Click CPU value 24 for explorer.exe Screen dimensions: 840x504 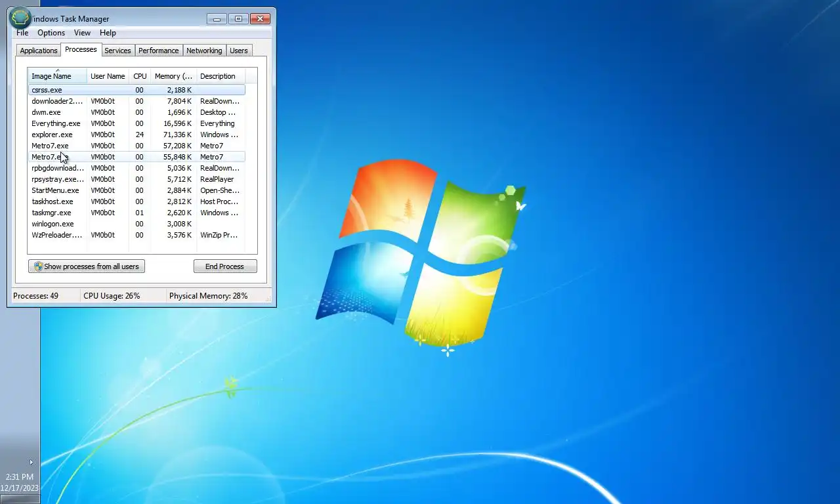click(139, 135)
